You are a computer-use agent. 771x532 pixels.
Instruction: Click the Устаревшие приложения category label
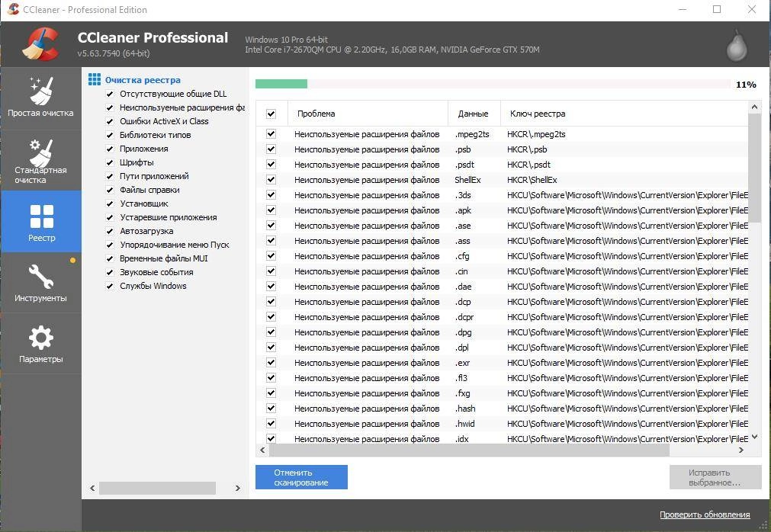tap(169, 217)
